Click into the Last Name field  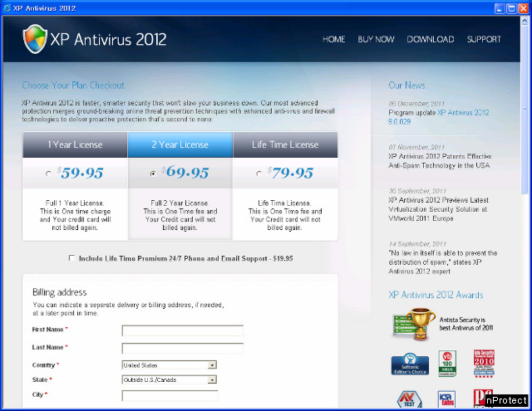pos(183,349)
